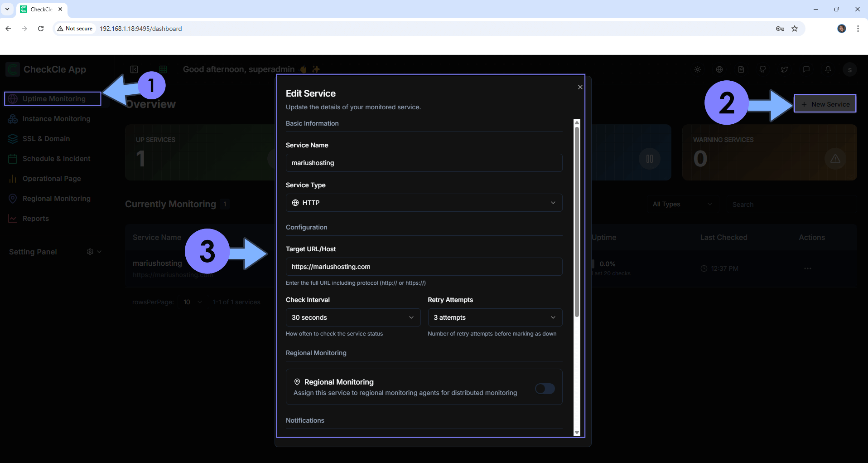Open the Check Interval 30 seconds dropdown
This screenshot has height=463, width=868.
353,317
